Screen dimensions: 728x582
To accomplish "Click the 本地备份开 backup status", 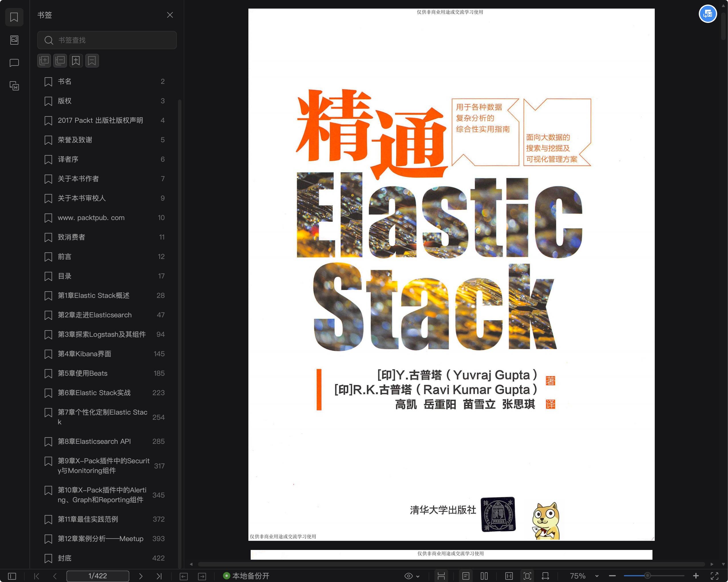I will (246, 576).
